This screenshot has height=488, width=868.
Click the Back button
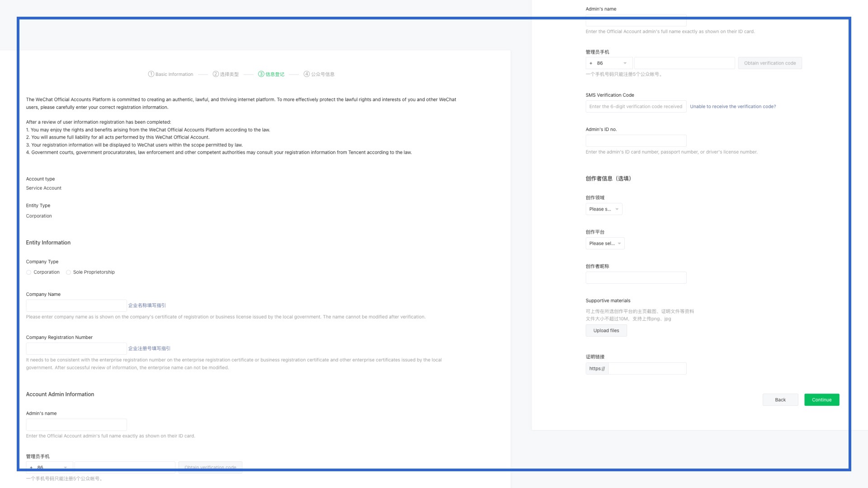pyautogui.click(x=780, y=399)
